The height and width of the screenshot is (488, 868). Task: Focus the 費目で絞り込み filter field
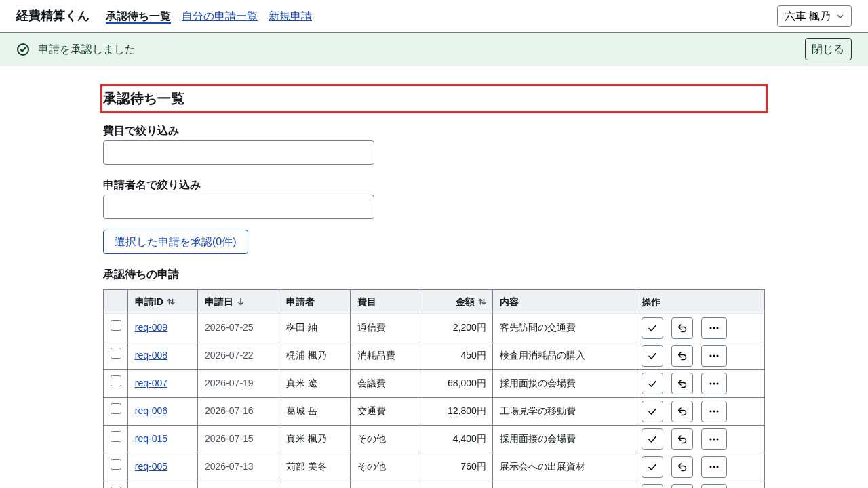click(239, 152)
